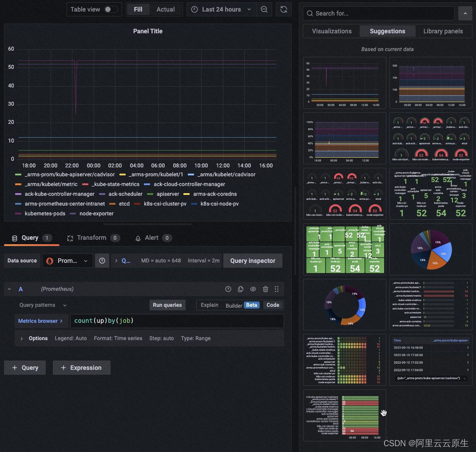476x452 pixels.
Task: Select the green stat tiles suggestion
Action: pyautogui.click(x=345, y=250)
